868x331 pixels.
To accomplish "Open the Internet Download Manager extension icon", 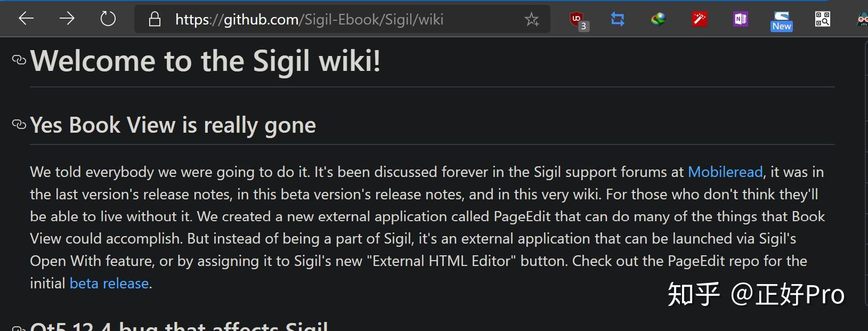I will (659, 19).
